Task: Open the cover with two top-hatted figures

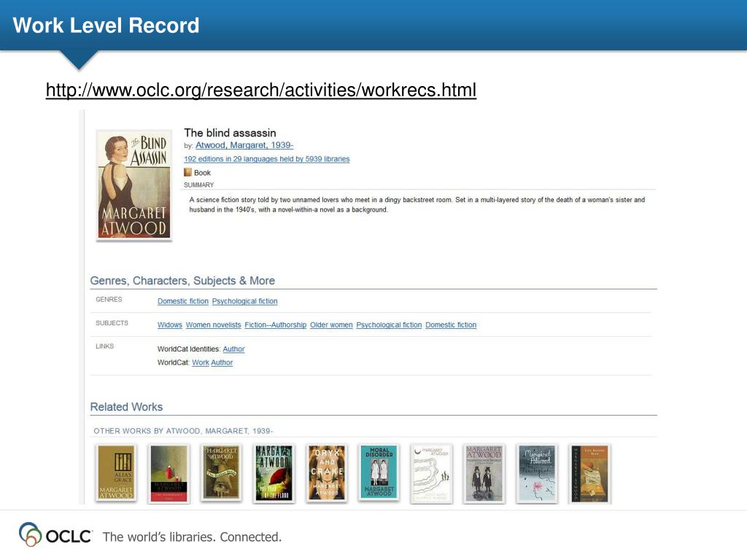Action: click(484, 473)
